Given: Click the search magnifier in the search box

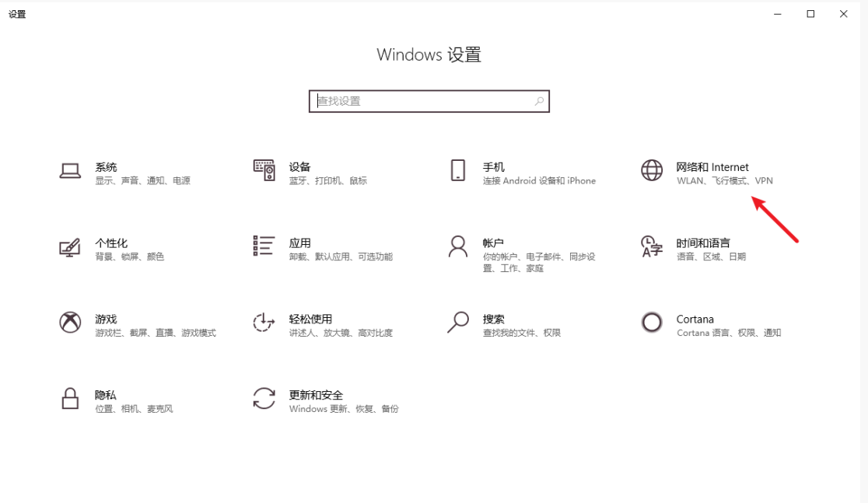Looking at the screenshot, I should point(539,101).
